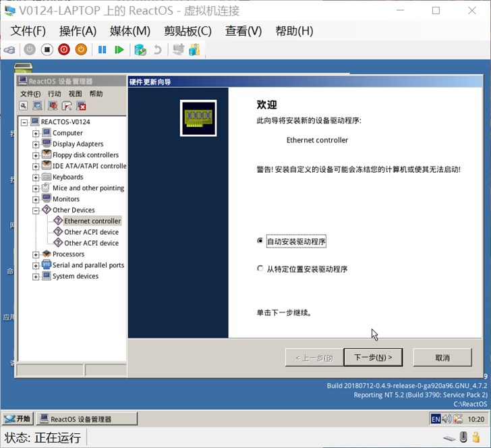Open the 剪贴板(C) menu
Viewport: 491px width, 448px height.
tap(188, 31)
